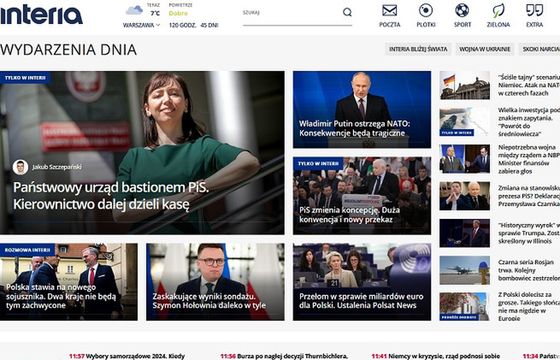This screenshot has width=560, height=360.
Task: Click the Reichstag German flag thumbnail
Action: pos(465,85)
